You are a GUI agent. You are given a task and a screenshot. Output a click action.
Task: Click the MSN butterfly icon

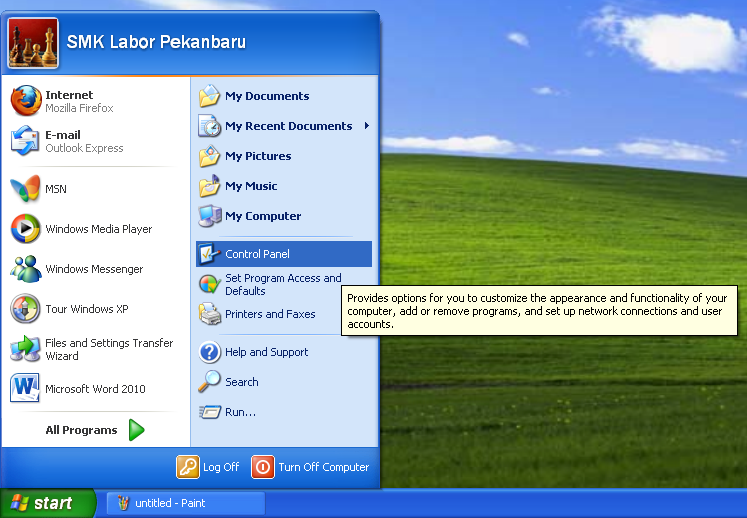(x=25, y=189)
